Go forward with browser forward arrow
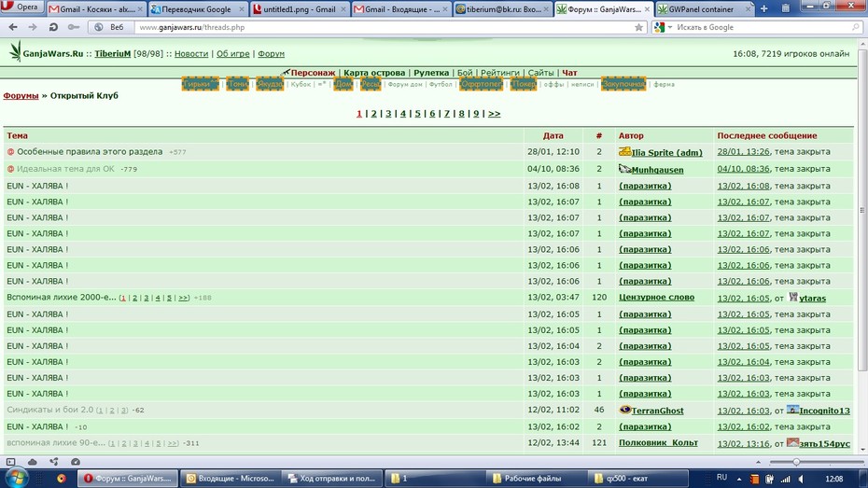868x488 pixels. coord(33,27)
